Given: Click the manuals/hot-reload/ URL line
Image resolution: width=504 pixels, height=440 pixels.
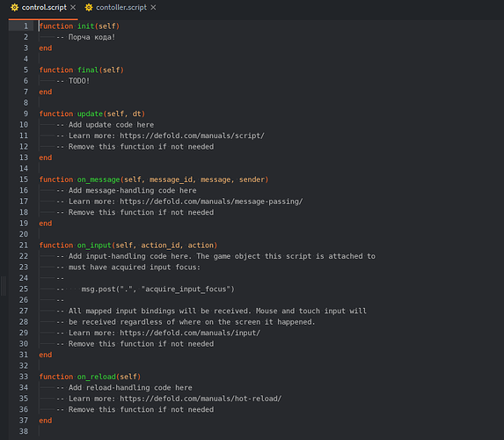Looking at the screenshot, I should [x=169, y=399].
